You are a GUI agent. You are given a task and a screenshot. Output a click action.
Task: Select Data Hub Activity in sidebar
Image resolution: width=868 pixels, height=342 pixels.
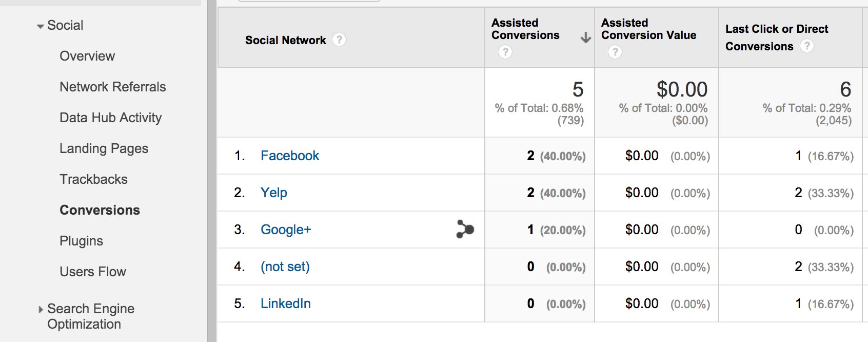click(x=110, y=118)
